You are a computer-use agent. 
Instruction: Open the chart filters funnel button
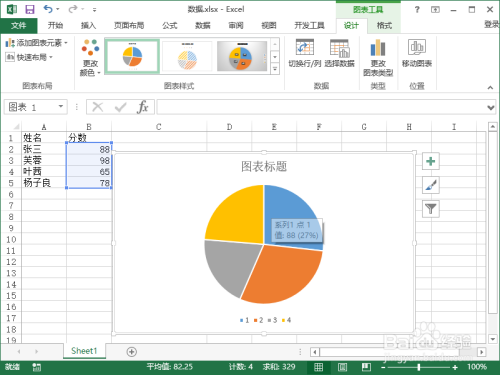[x=431, y=209]
